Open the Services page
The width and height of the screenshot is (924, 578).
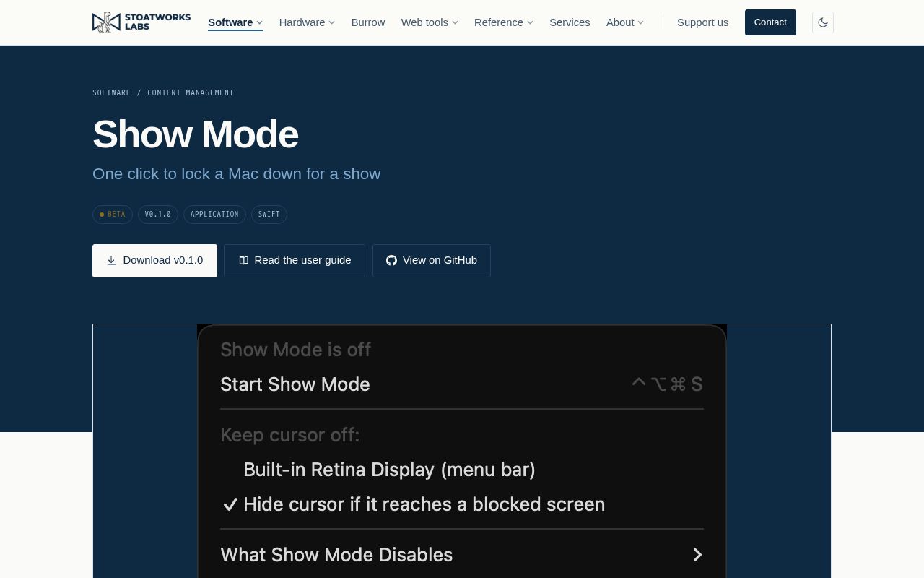[570, 22]
